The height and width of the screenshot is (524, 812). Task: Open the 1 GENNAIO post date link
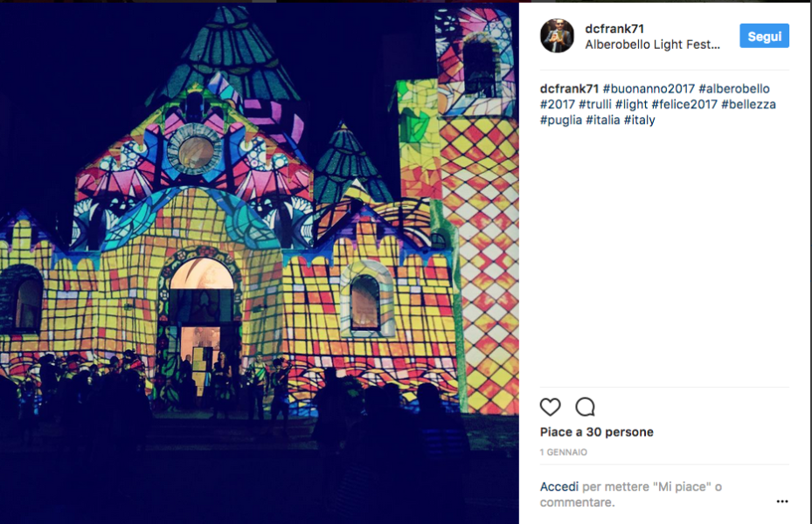[x=564, y=452]
